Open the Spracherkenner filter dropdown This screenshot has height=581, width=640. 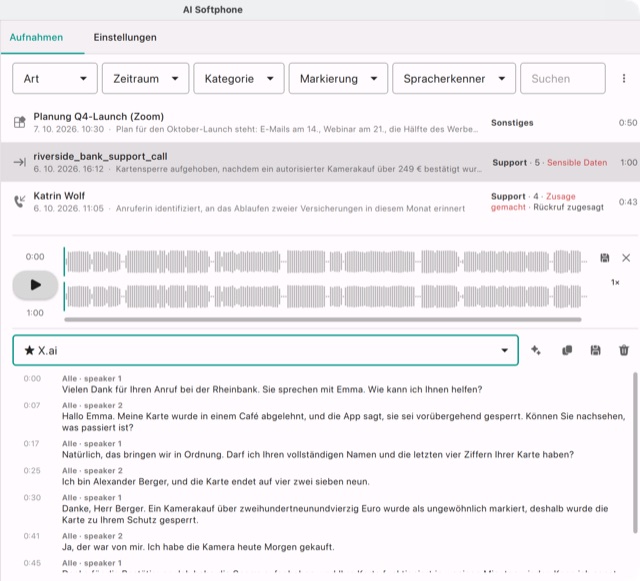pyautogui.click(x=454, y=78)
